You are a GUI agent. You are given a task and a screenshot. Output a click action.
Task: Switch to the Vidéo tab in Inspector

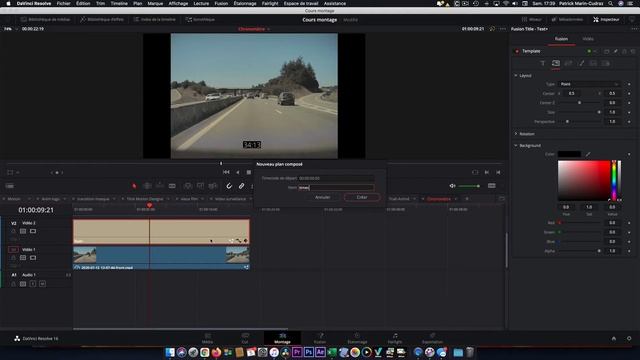click(x=588, y=39)
